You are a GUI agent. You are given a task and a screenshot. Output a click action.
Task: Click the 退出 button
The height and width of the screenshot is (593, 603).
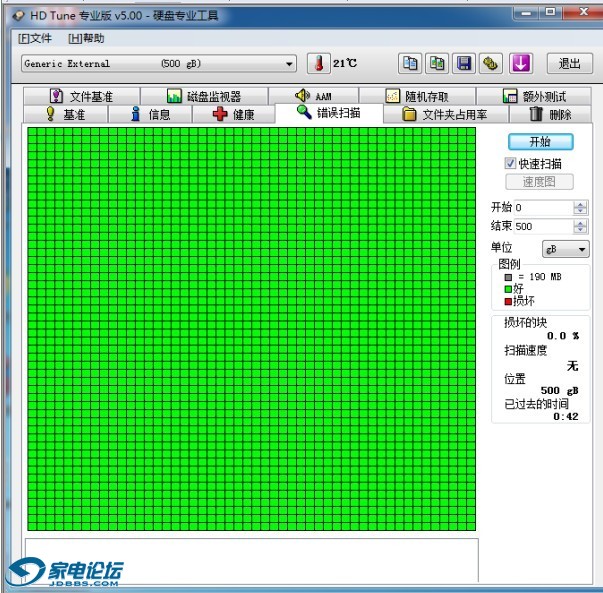click(x=570, y=63)
